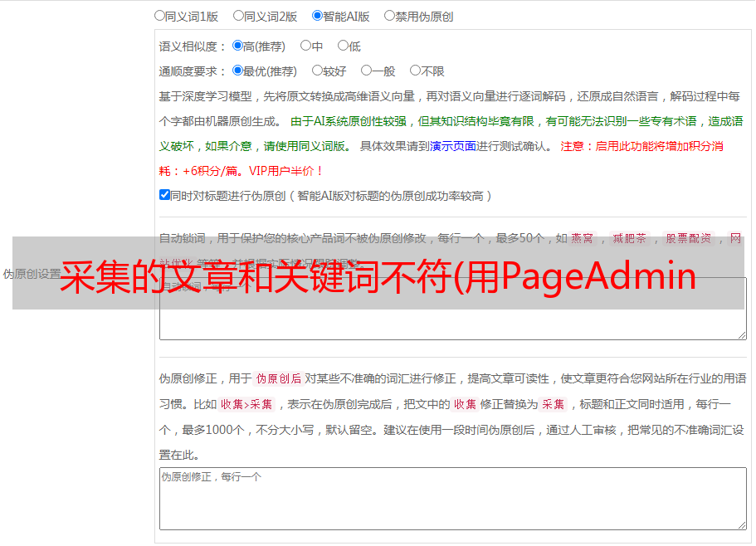Set 语义相似度 to 低
The width and height of the screenshot is (756, 546).
(343, 46)
